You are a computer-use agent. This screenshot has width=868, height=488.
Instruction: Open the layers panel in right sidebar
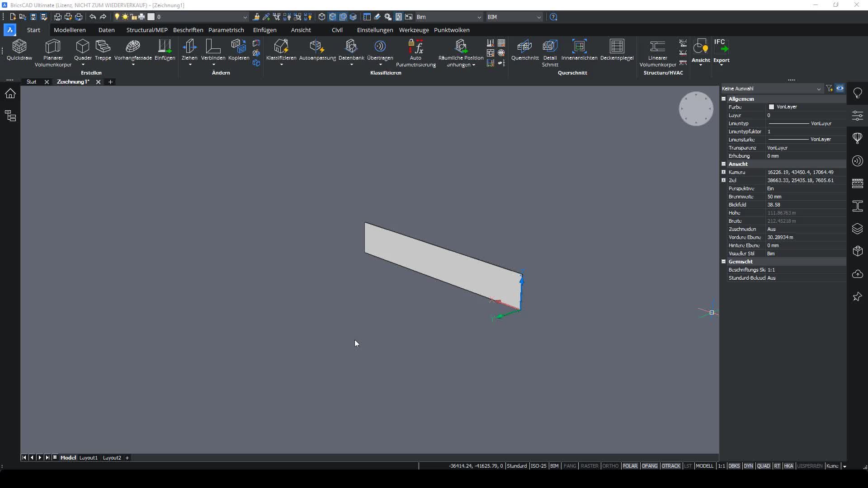[x=858, y=229]
